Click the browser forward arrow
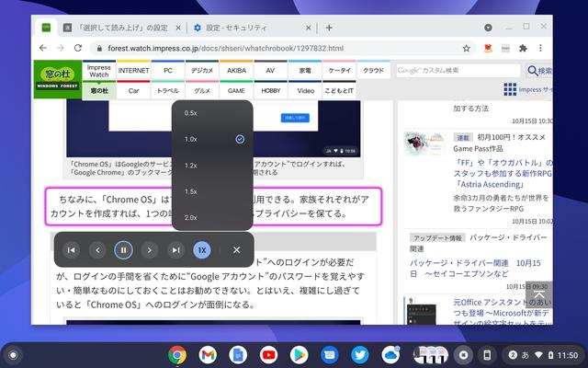The height and width of the screenshot is (368, 588). 61,48
